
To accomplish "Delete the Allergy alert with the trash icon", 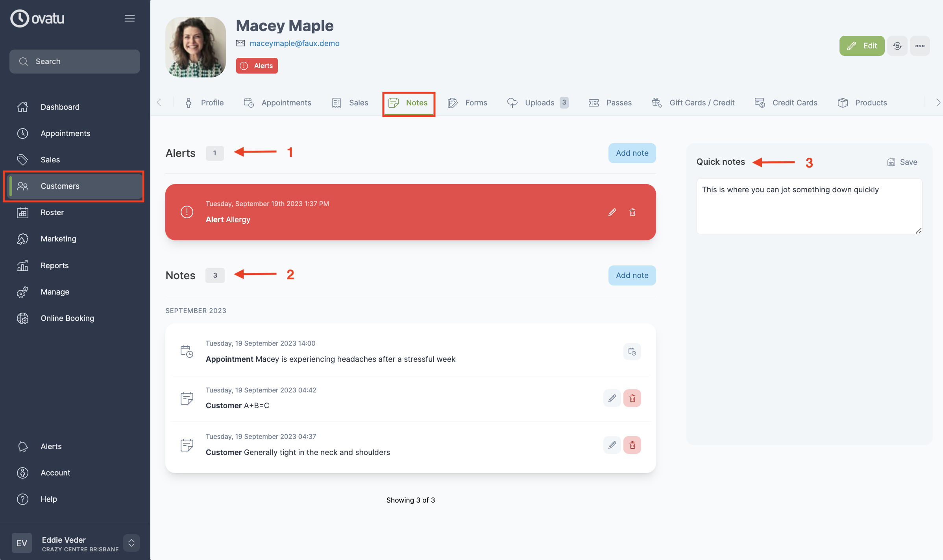I will pyautogui.click(x=632, y=212).
